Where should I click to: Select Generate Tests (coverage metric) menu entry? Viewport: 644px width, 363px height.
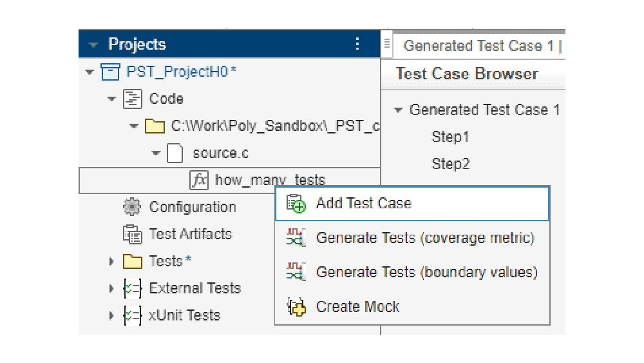[x=425, y=238]
